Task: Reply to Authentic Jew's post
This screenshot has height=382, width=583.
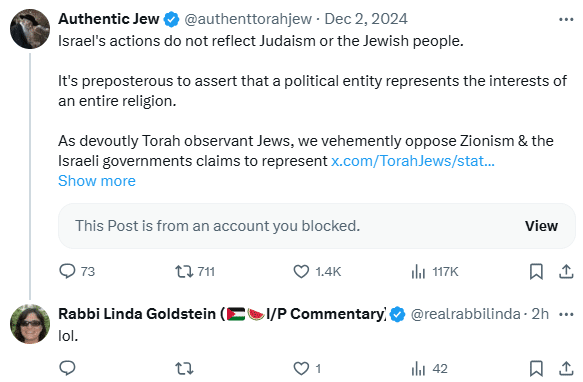Action: (x=77, y=272)
